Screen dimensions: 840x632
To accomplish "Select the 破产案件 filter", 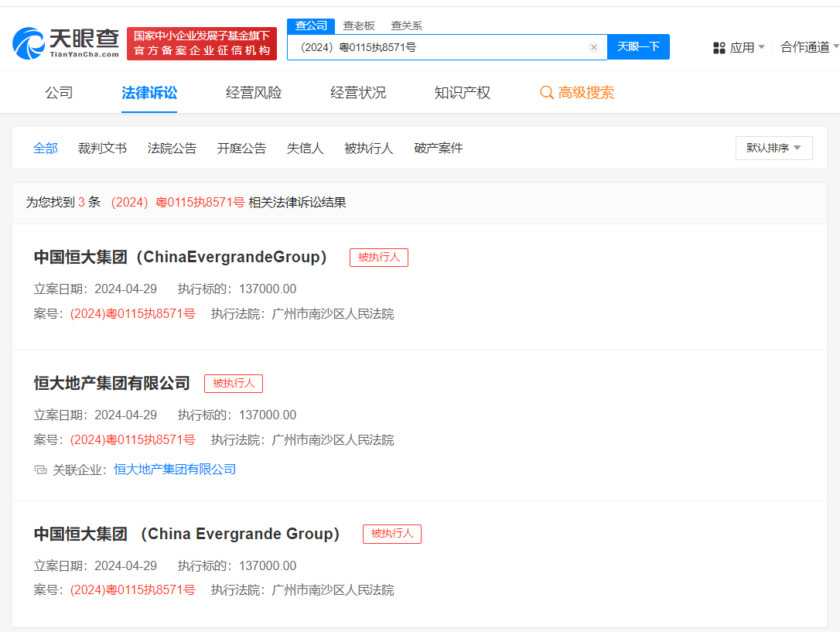I will pos(439,149).
